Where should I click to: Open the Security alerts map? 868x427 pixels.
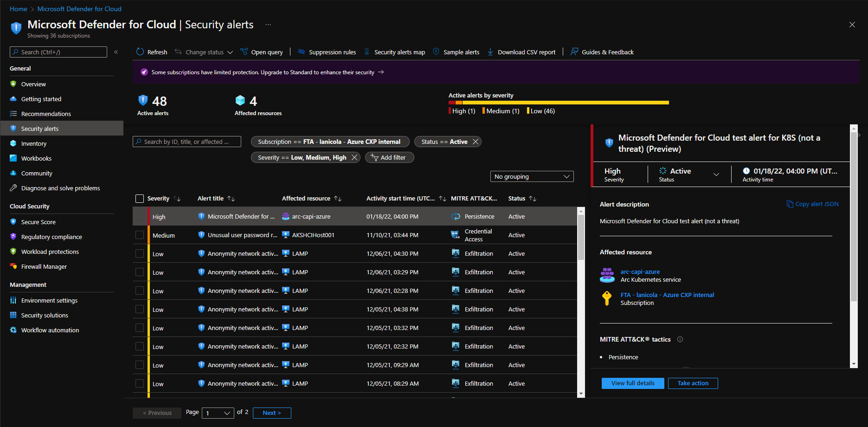click(x=394, y=52)
